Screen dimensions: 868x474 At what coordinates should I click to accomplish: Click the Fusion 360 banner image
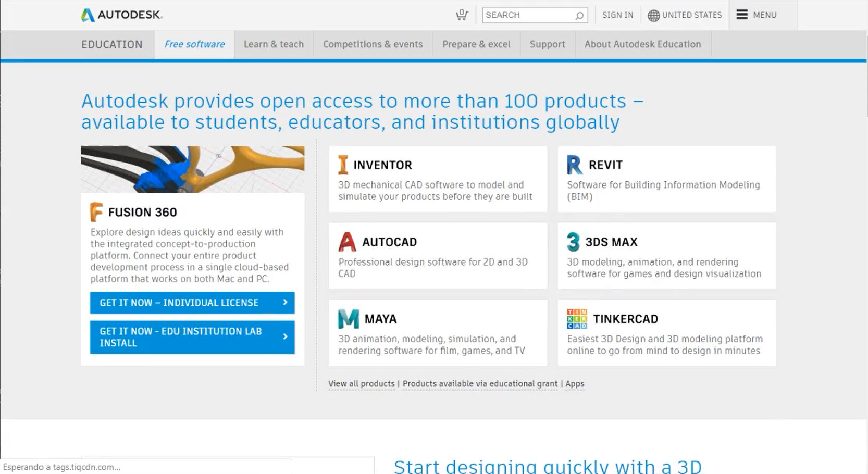tap(192, 169)
